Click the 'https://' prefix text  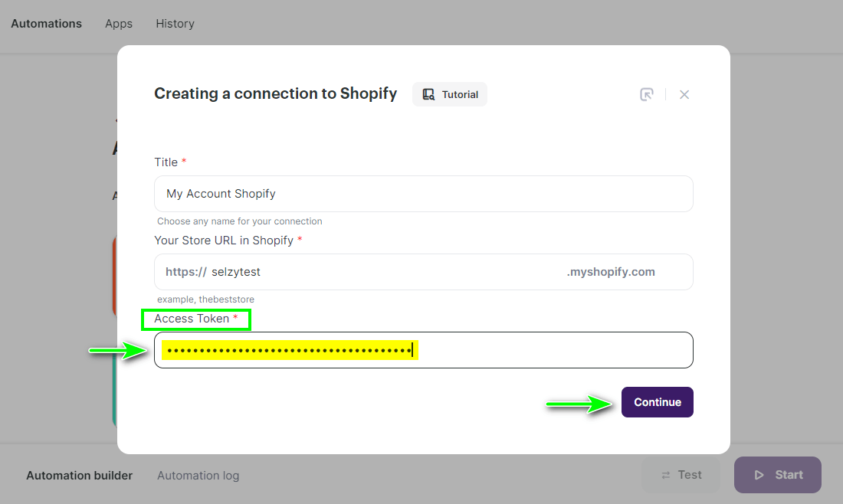click(186, 272)
